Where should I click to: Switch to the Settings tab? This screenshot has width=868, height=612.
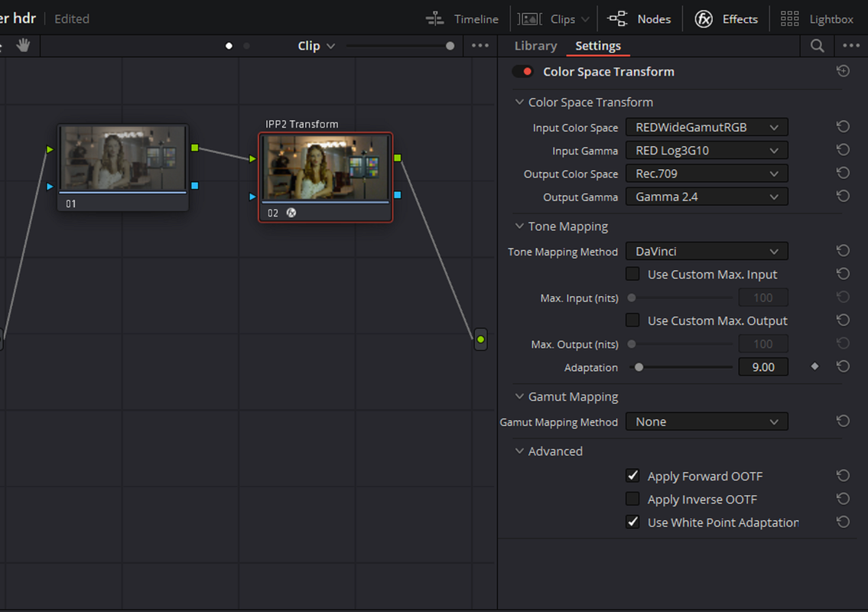pyautogui.click(x=598, y=46)
